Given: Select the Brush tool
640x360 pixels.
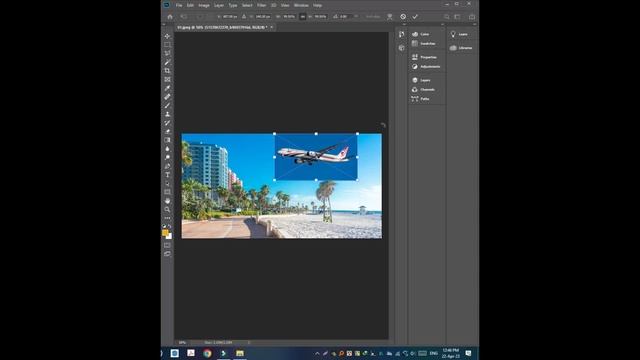Looking at the screenshot, I should click(x=167, y=105).
